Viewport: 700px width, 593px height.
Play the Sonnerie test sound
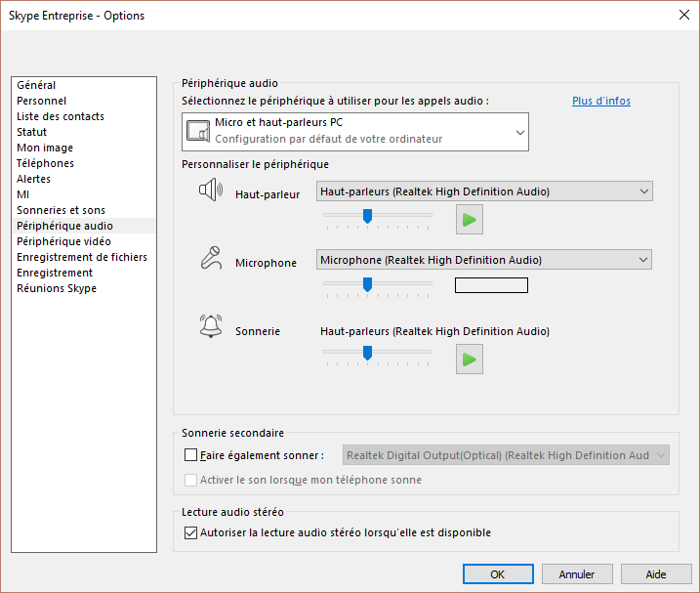click(470, 359)
